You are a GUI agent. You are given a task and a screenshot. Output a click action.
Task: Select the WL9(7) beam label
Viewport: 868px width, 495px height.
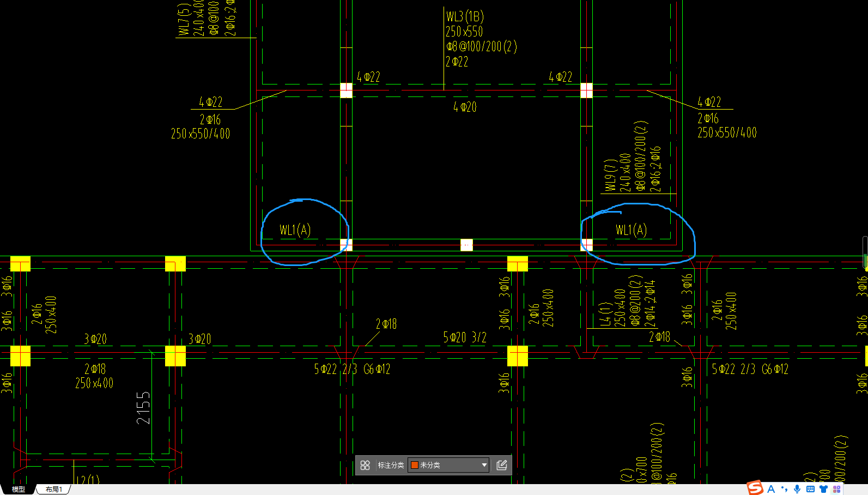[x=610, y=175]
